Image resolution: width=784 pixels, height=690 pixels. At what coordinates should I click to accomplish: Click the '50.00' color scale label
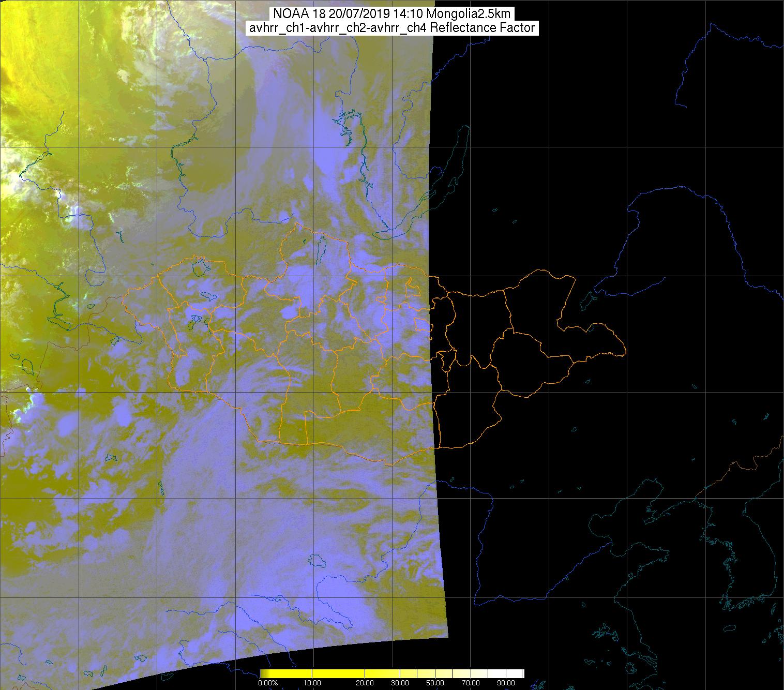pos(435,683)
